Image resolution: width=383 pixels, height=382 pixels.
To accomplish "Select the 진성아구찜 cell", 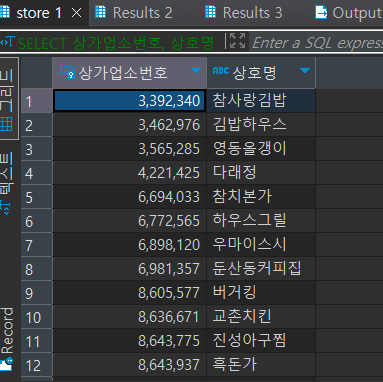I will (261, 341).
